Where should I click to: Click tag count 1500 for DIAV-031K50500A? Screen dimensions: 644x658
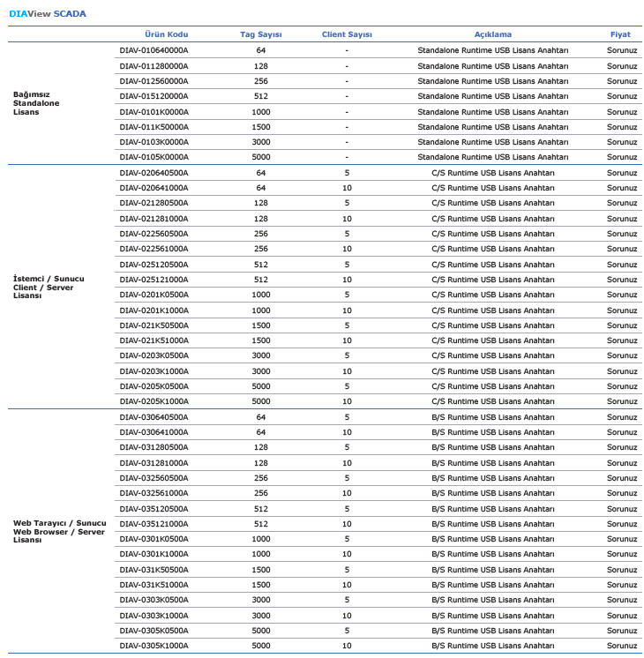point(261,570)
